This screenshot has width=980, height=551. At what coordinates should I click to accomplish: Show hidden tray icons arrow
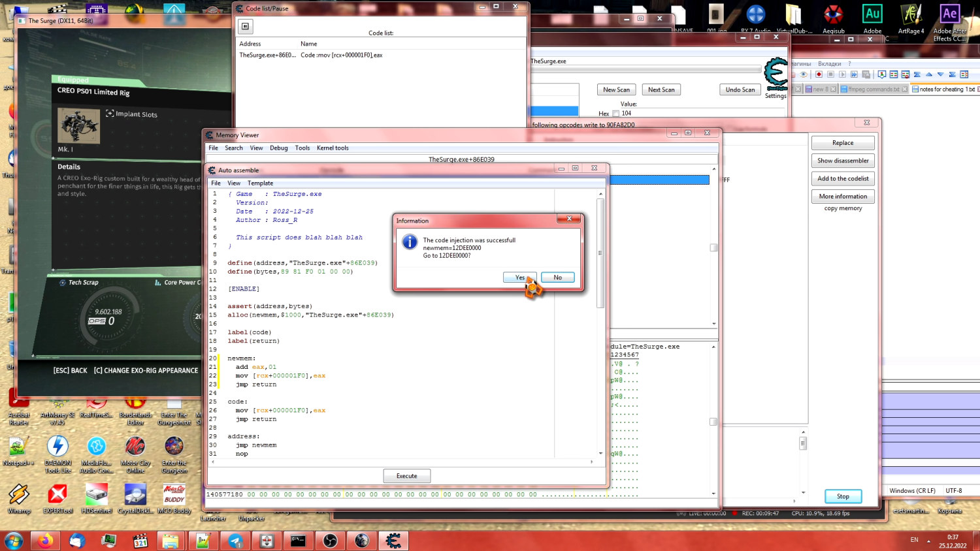tap(928, 541)
